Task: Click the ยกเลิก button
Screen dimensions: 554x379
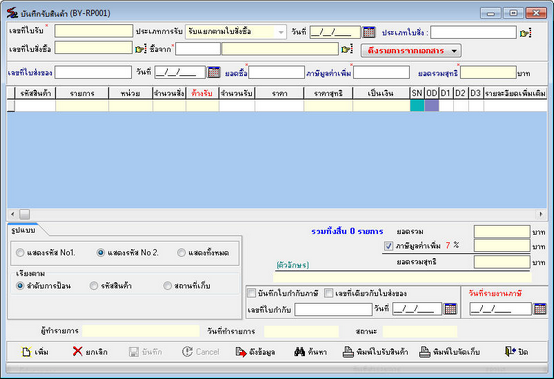Action: 90,352
